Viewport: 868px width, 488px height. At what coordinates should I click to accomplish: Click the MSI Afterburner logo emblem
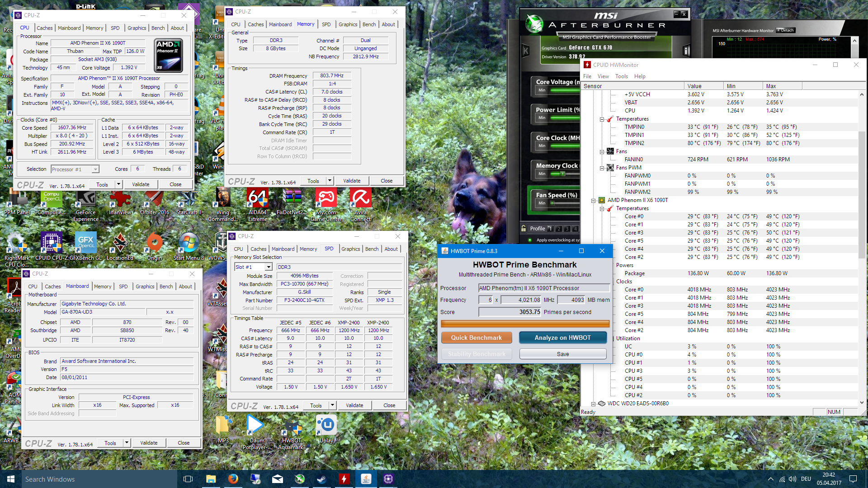pos(534,23)
